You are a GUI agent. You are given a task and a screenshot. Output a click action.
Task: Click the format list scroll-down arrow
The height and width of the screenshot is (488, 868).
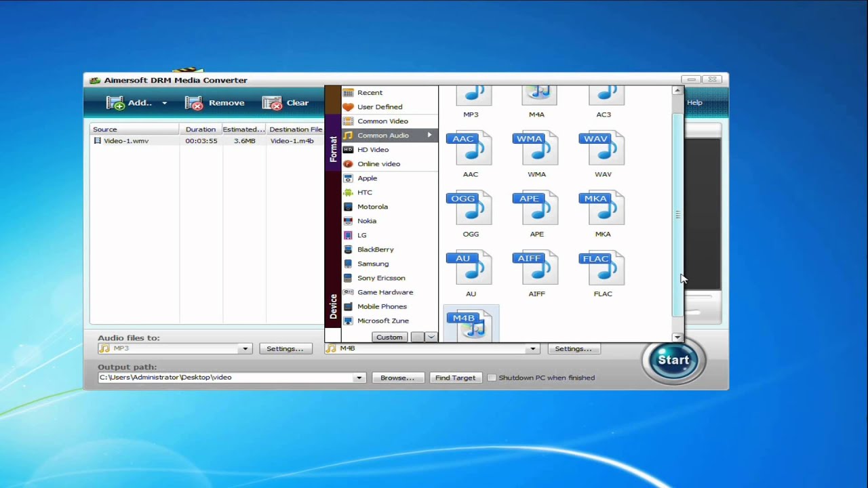tap(677, 337)
